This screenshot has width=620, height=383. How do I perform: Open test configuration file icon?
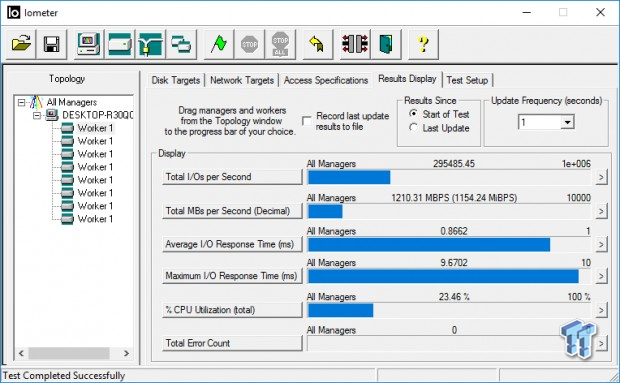point(21,44)
